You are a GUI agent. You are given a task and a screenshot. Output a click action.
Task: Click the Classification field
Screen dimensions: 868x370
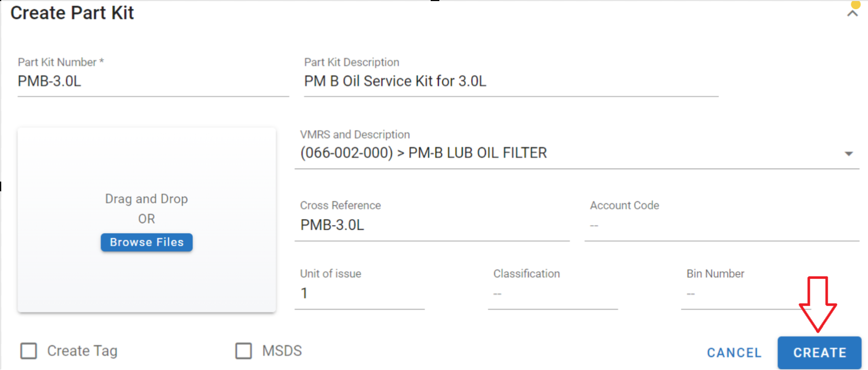click(552, 294)
